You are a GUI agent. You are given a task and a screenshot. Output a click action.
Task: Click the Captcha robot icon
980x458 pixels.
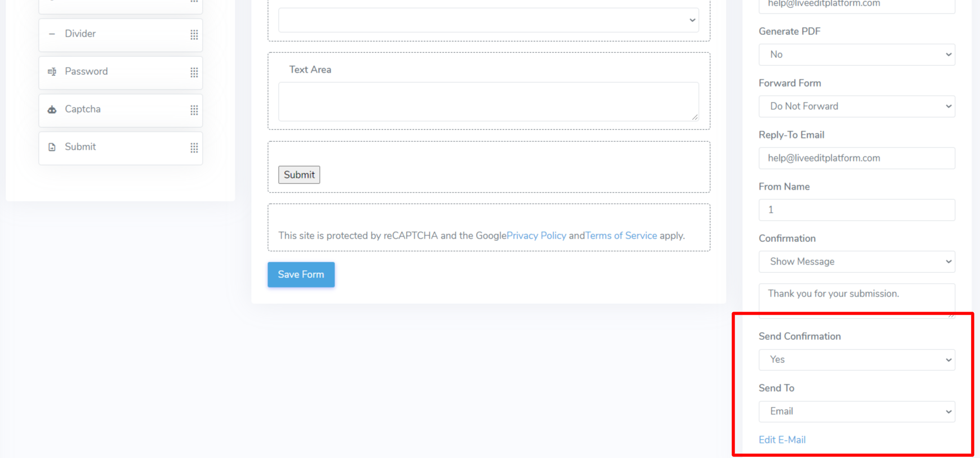[52, 109]
